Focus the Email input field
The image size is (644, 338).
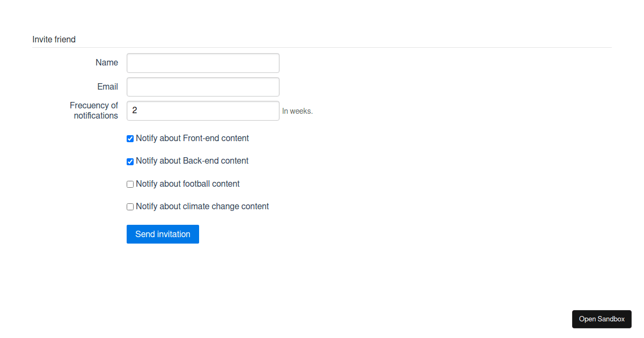[x=203, y=87]
